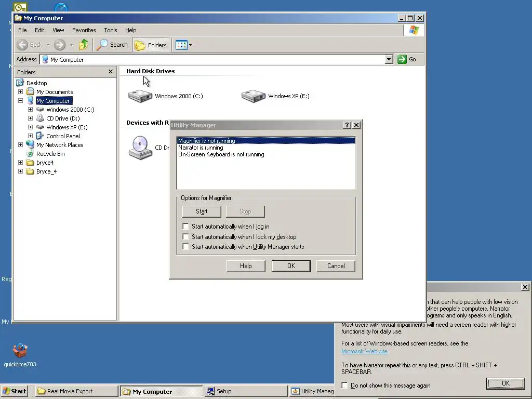This screenshot has height=399, width=532.
Task: Close the Folders pane
Action: 110,72
